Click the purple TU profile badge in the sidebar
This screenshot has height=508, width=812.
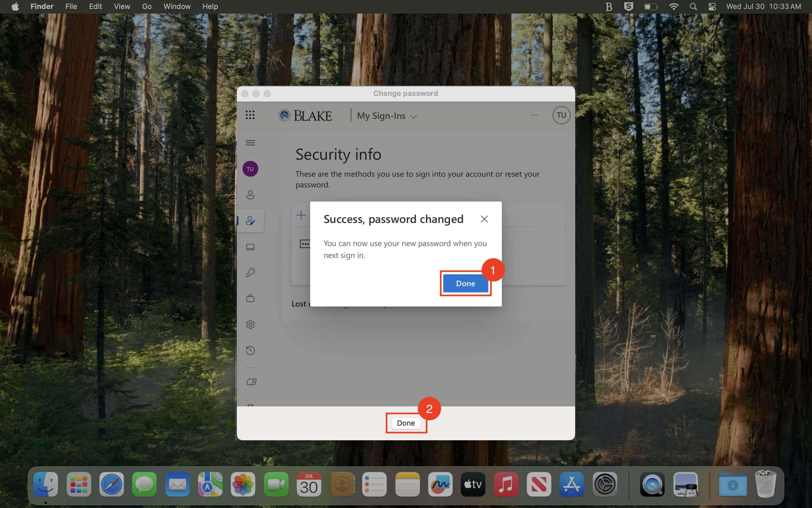point(250,169)
